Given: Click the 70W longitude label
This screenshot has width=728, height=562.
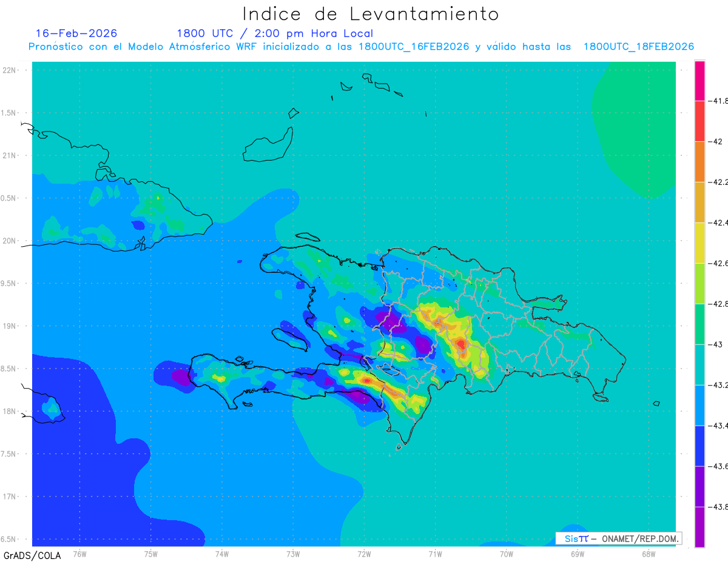Looking at the screenshot, I should click(507, 554).
